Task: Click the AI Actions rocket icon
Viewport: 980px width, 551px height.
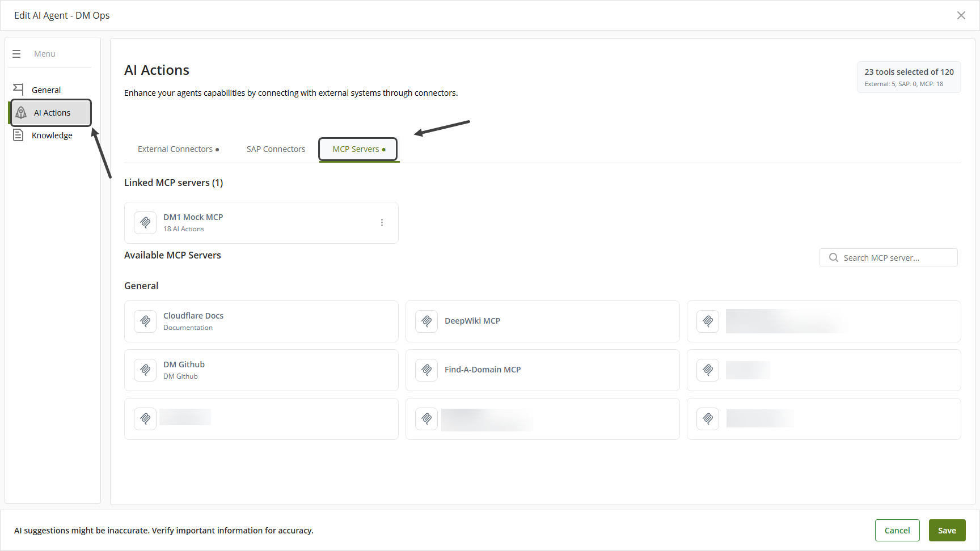Action: [x=21, y=112]
